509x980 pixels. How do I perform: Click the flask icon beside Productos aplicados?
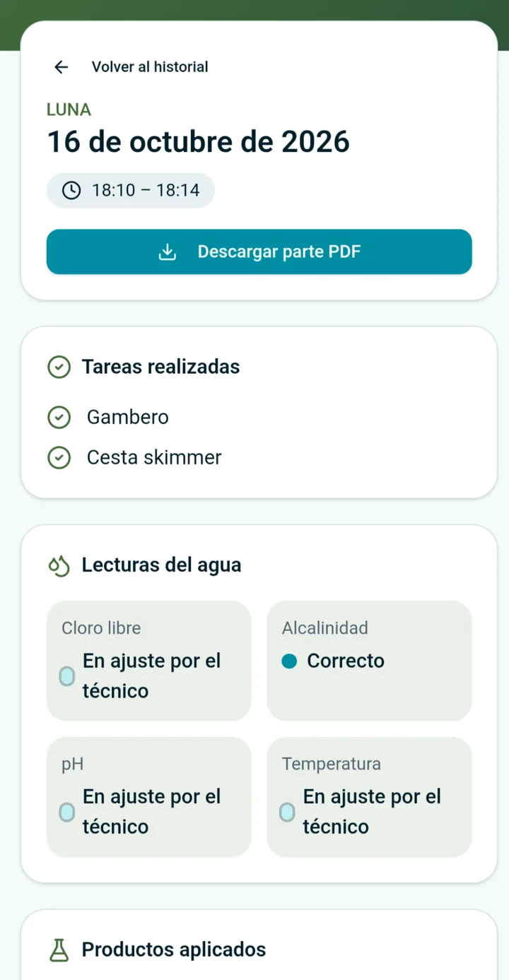click(x=59, y=950)
